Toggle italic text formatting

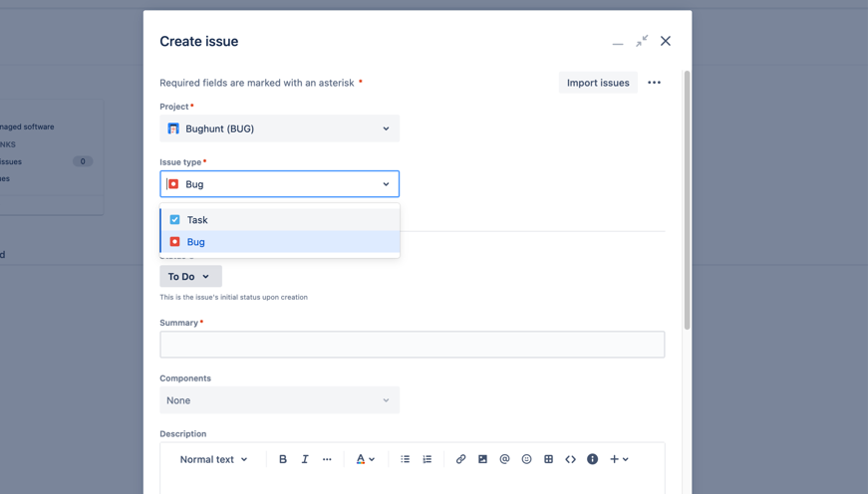point(305,459)
